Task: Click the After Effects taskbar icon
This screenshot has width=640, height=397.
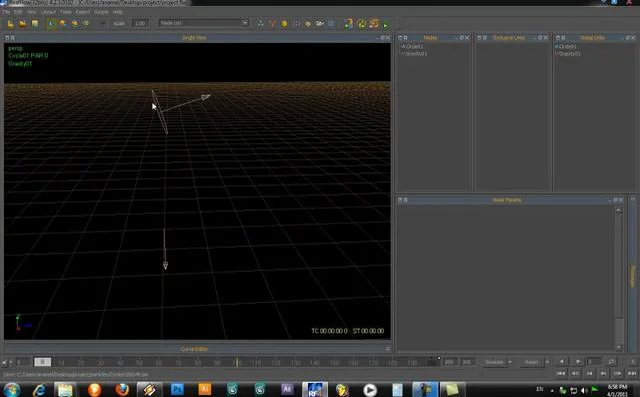Action: pyautogui.click(x=287, y=389)
